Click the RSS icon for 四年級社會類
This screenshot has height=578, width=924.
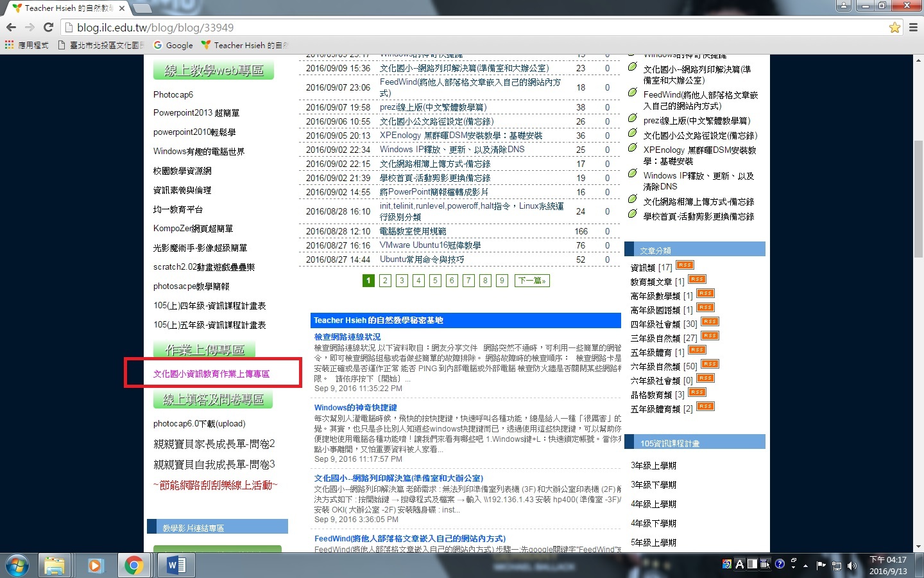710,322
